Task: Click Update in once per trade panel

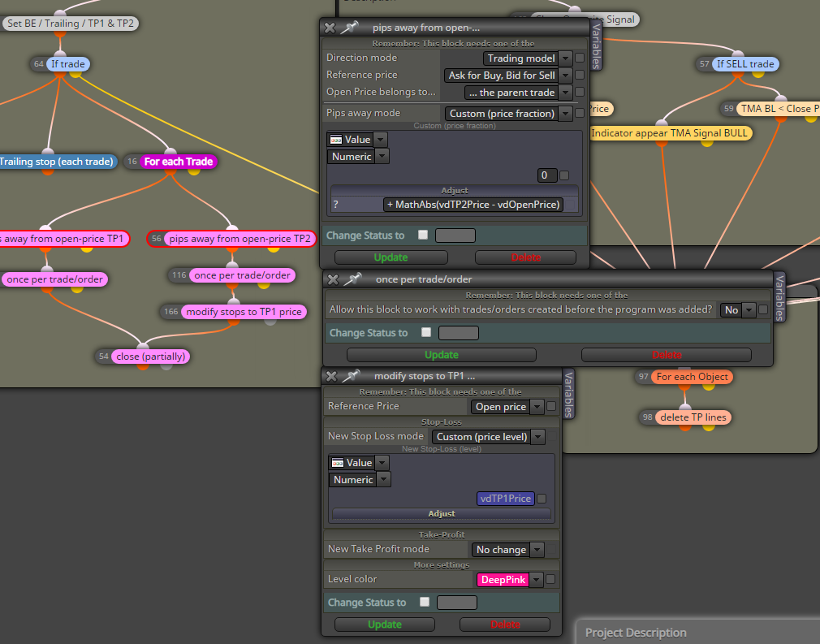Action: (x=442, y=355)
